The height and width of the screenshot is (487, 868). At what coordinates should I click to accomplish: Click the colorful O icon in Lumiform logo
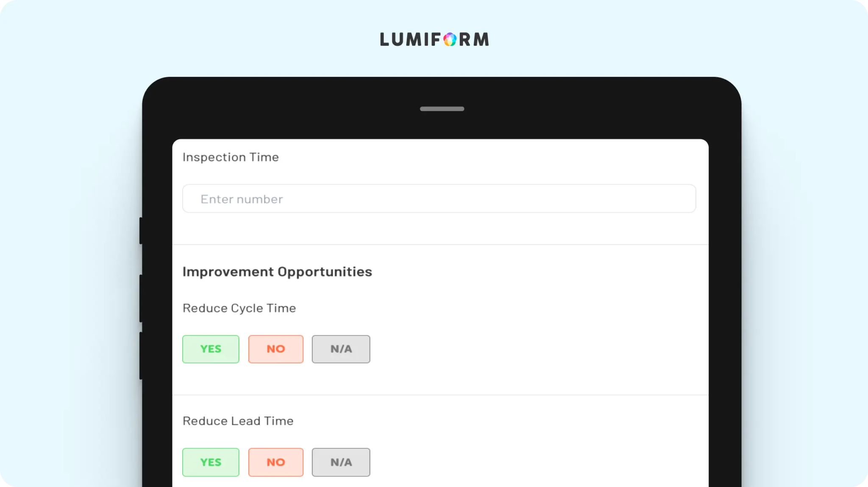[450, 39]
